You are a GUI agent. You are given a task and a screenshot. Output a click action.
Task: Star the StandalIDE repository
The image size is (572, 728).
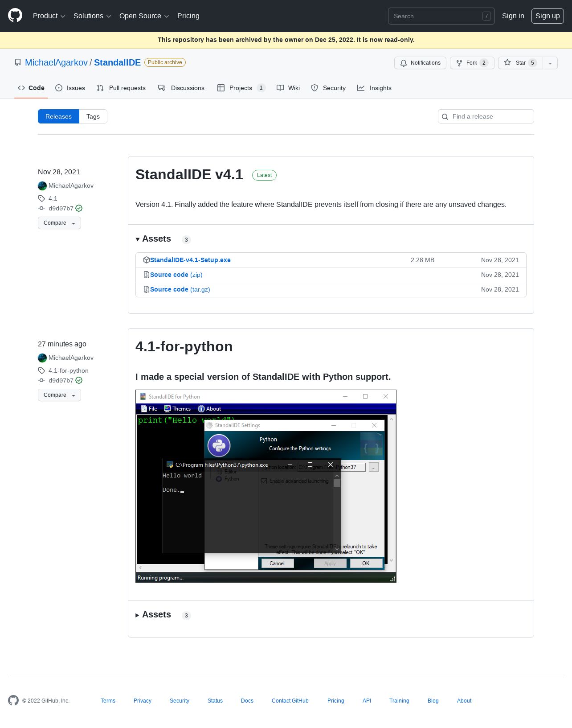coord(520,63)
